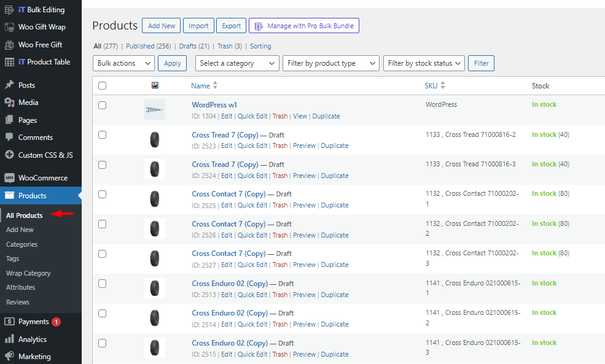Show Published (256) products
Viewport: 605px width, 364px height.
point(149,46)
